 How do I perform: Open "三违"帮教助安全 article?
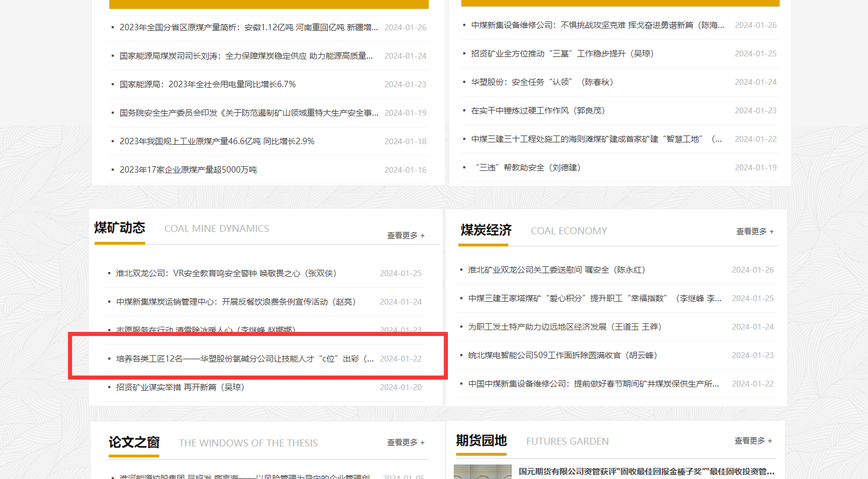[528, 167]
